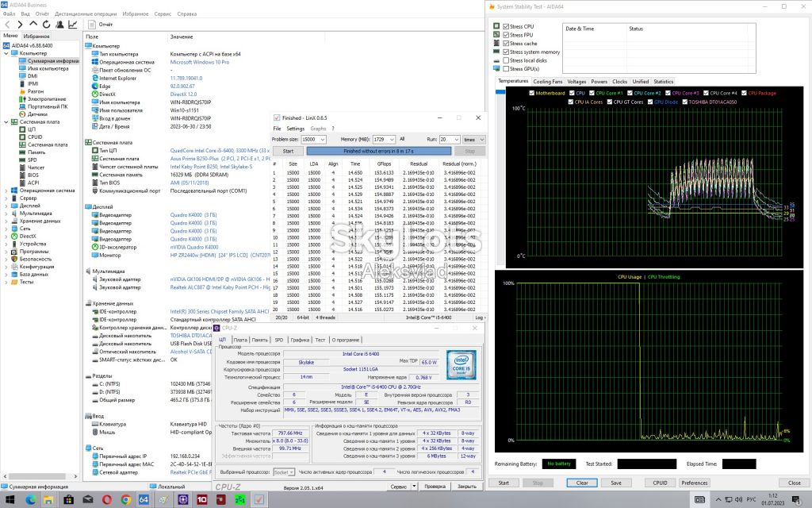Click the AIDA64 refresh icon

click(x=46, y=25)
